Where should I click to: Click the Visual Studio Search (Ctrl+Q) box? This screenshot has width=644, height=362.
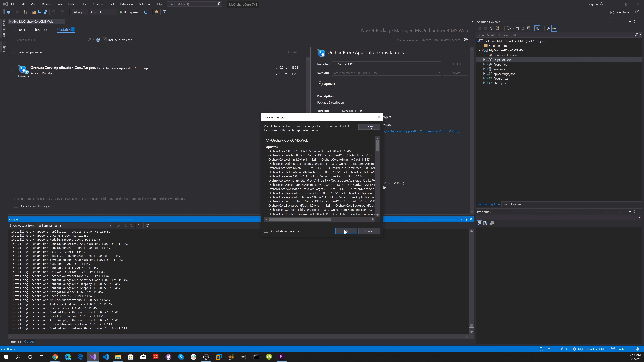click(x=195, y=4)
